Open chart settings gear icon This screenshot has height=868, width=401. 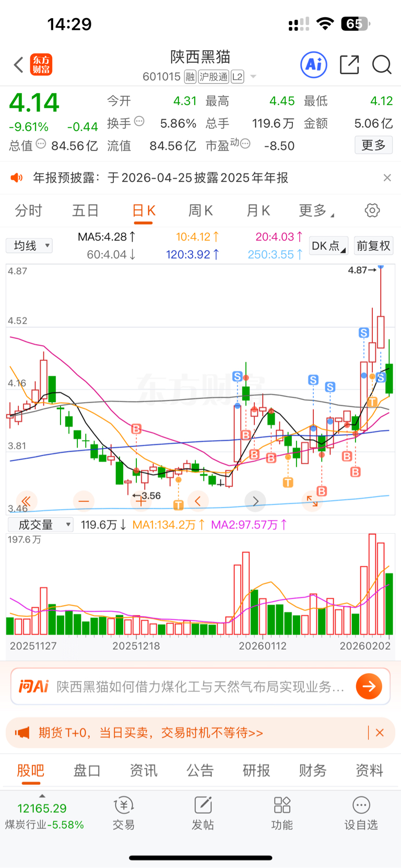click(372, 210)
